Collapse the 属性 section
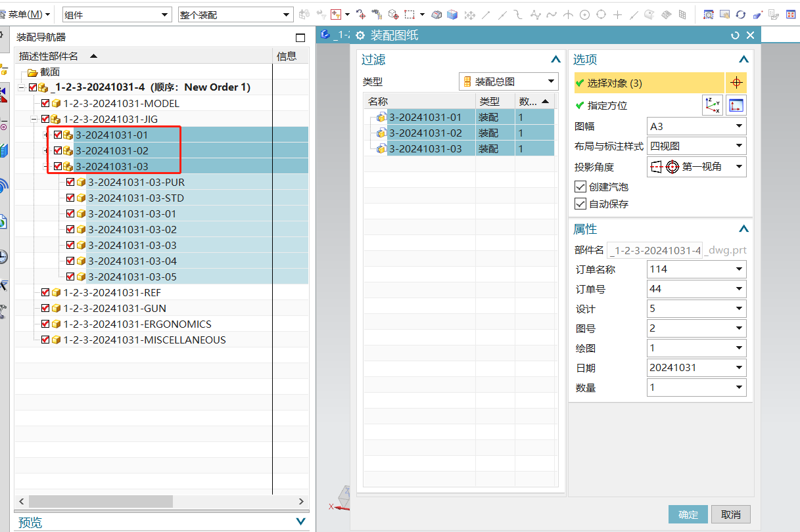 tap(743, 229)
